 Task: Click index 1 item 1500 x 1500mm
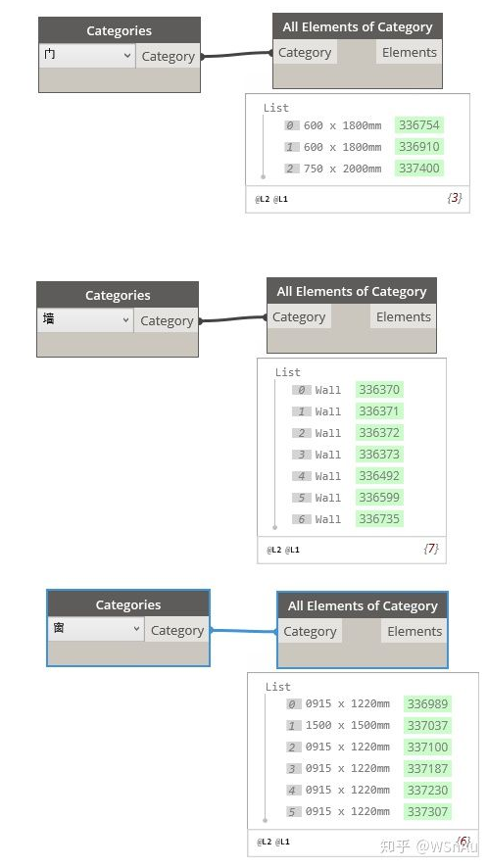pyautogui.click(x=347, y=725)
